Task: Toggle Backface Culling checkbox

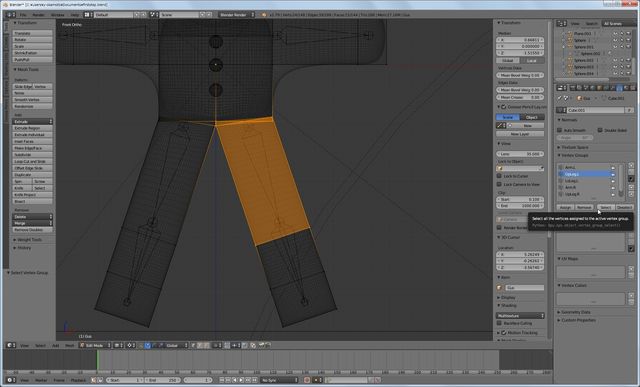Action: click(x=499, y=323)
